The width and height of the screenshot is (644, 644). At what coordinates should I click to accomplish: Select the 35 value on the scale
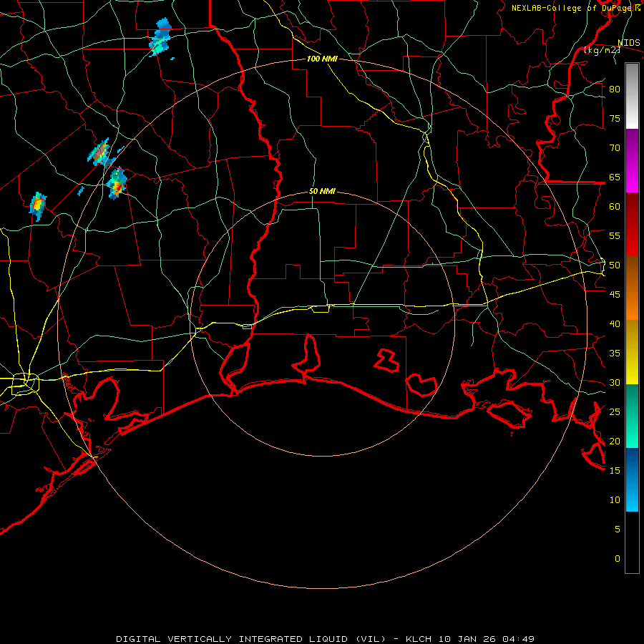click(x=615, y=353)
